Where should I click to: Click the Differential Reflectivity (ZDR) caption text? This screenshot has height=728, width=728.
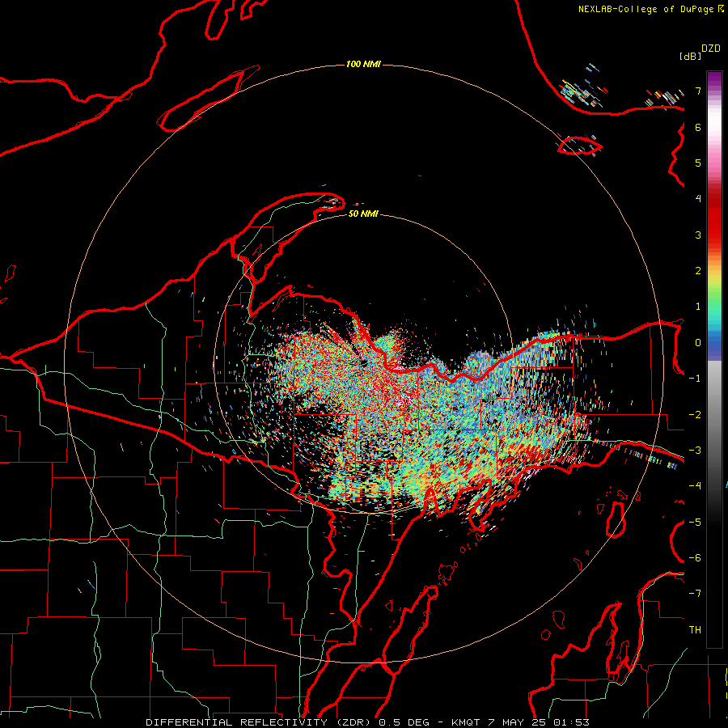click(x=260, y=722)
